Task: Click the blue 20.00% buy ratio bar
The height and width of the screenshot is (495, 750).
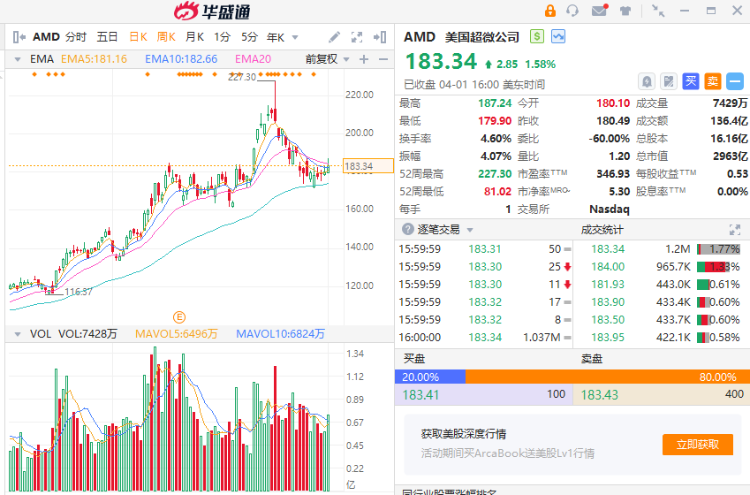Action: [430, 377]
